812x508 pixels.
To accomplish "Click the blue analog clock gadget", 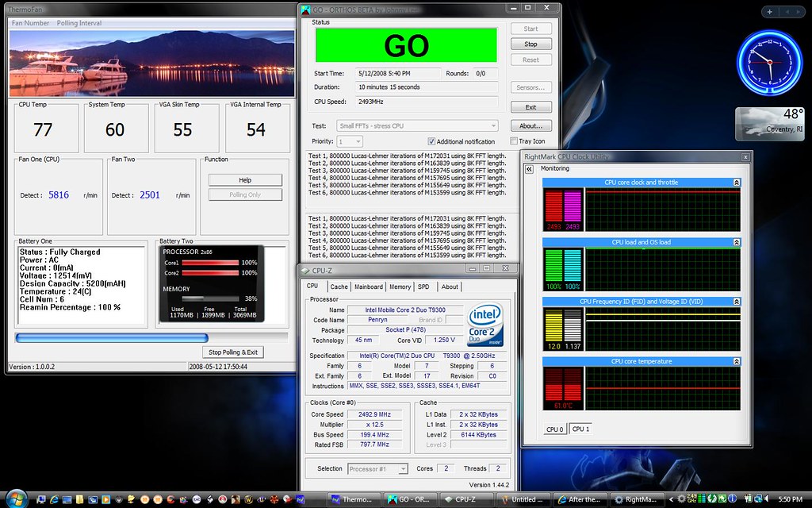I will click(770, 62).
